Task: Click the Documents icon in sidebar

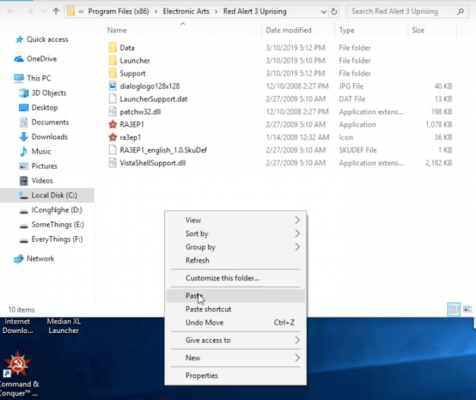Action: 24,122
